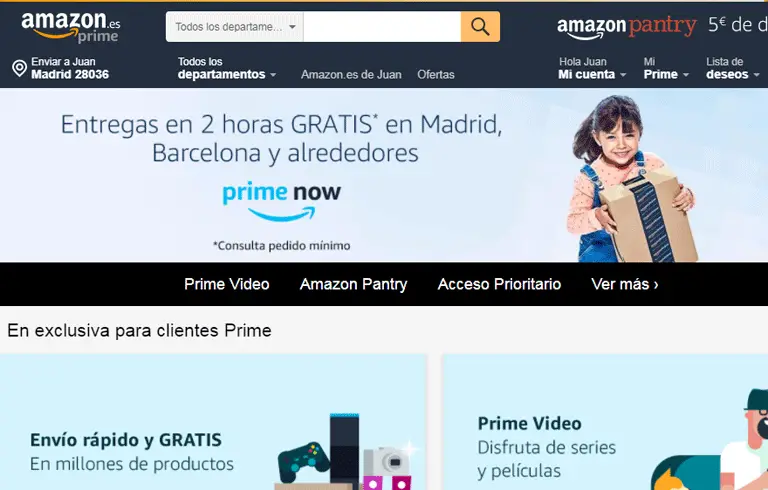Expand the Todos los departamentos menu
The height and width of the screenshot is (490, 768).
(227, 68)
